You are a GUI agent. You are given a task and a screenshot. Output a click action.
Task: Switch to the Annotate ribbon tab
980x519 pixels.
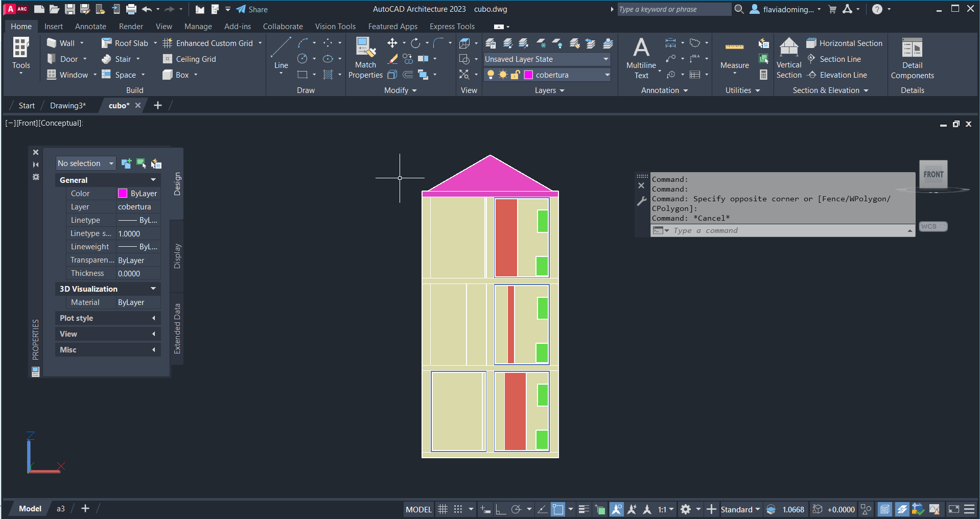(90, 27)
